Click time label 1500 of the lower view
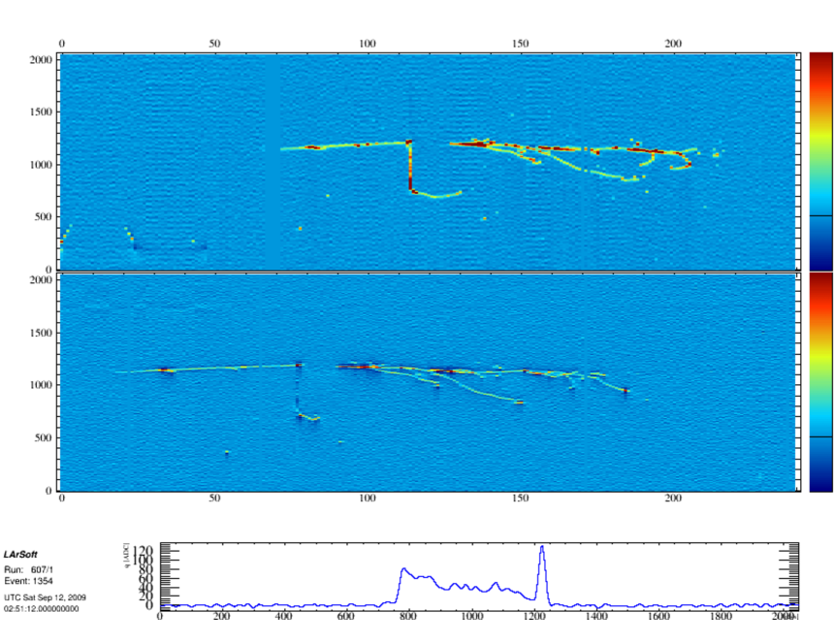Screen dimensions: 834x644 pyautogui.click(x=41, y=333)
